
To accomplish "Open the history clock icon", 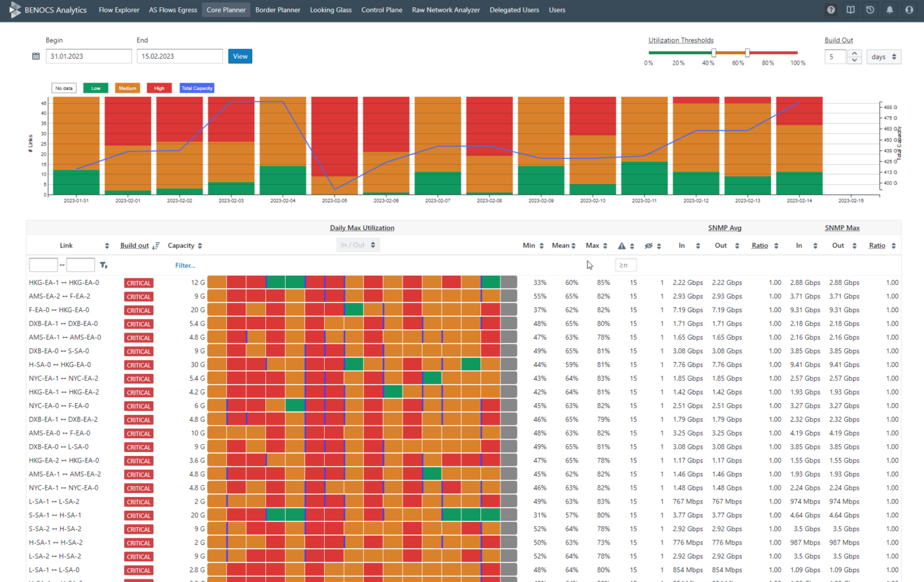I will (x=870, y=10).
